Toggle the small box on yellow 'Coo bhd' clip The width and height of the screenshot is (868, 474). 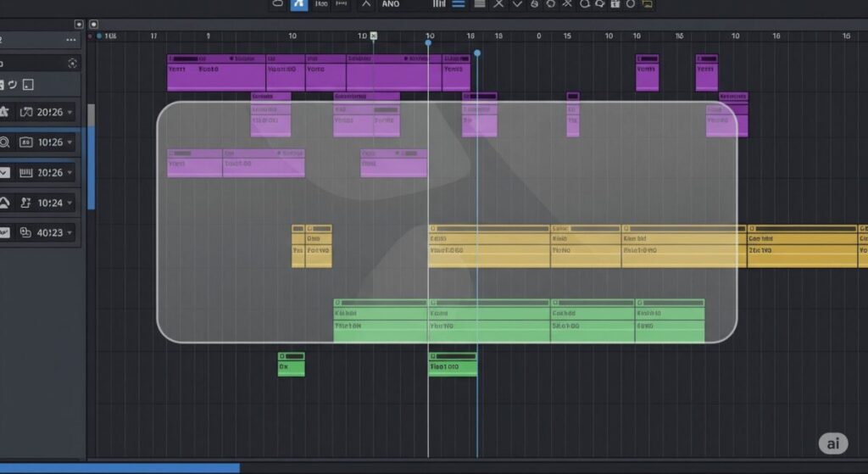coord(752,228)
